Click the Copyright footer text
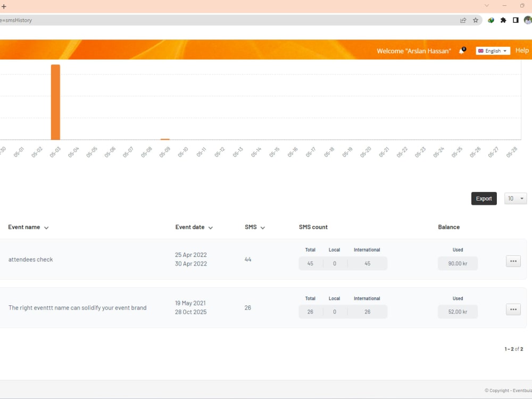This screenshot has height=399, width=532. tap(508, 390)
